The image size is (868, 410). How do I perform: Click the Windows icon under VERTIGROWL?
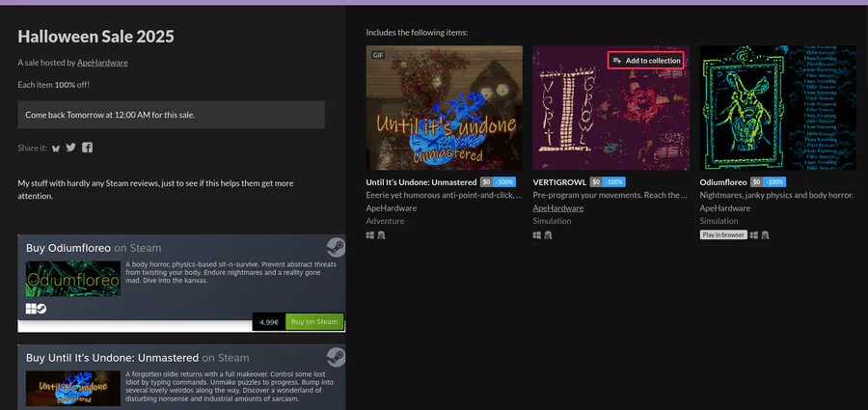537,235
